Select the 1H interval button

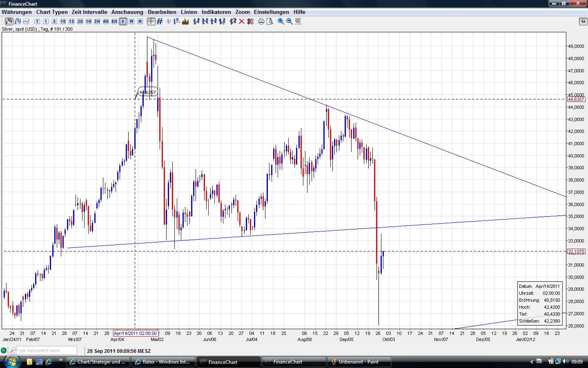tap(89, 21)
